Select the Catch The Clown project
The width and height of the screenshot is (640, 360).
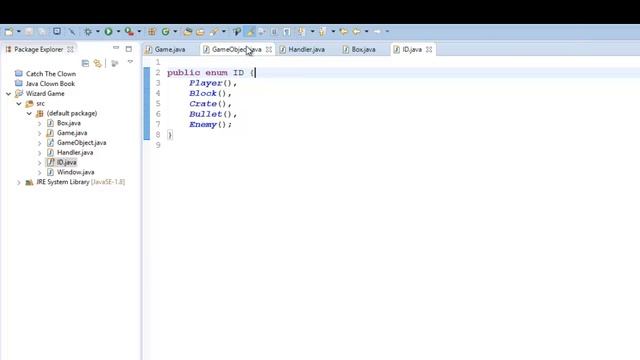[51, 74]
